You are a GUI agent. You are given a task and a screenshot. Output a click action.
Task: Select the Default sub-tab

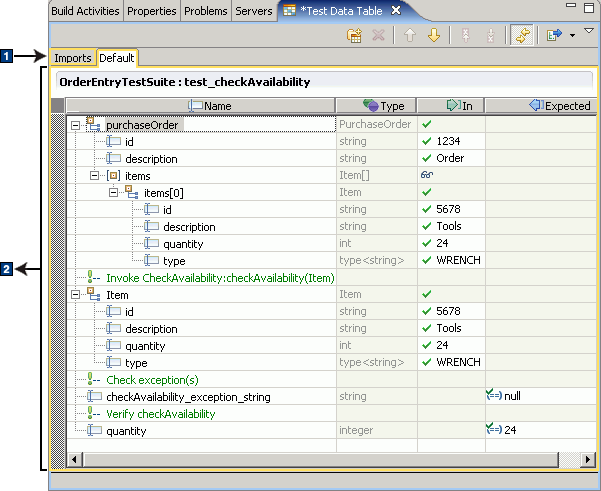click(x=117, y=58)
